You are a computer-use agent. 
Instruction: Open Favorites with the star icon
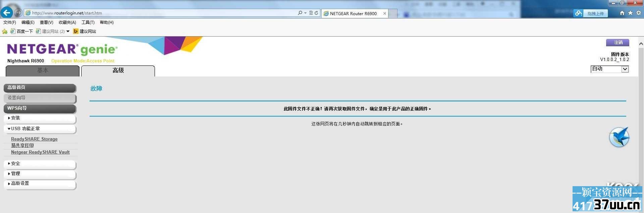pyautogui.click(x=630, y=13)
